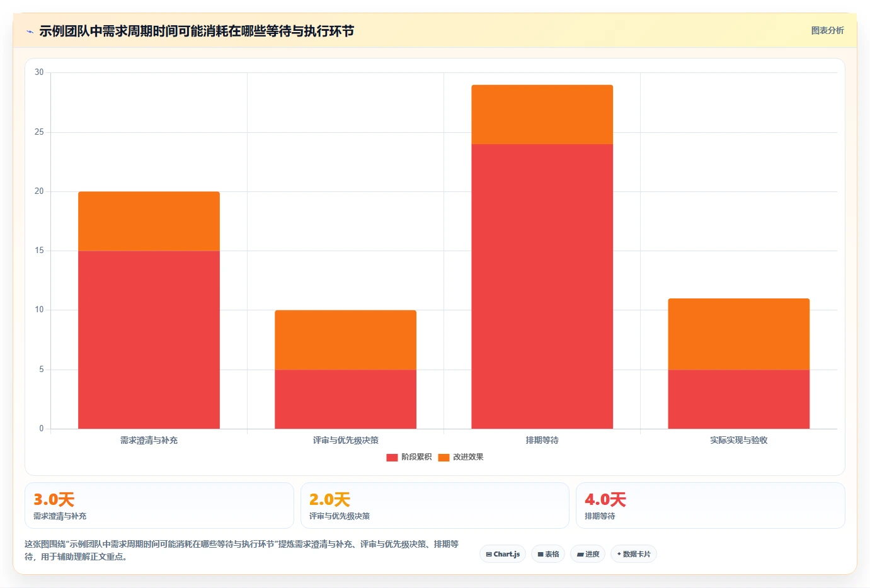Click the 进度 tag
The image size is (870, 588).
point(588,554)
